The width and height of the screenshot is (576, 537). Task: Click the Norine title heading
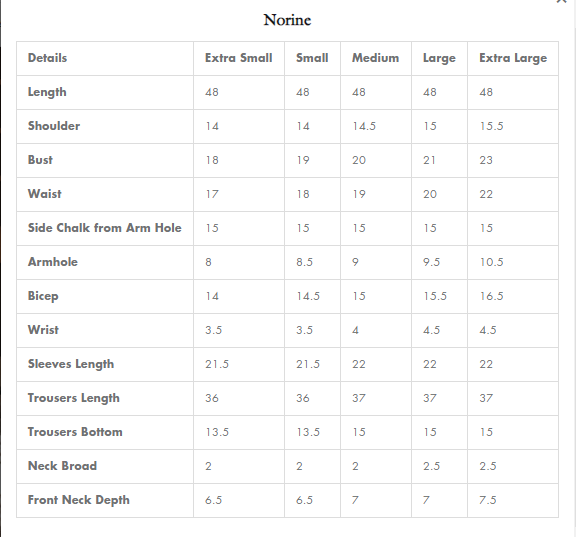[287, 20]
